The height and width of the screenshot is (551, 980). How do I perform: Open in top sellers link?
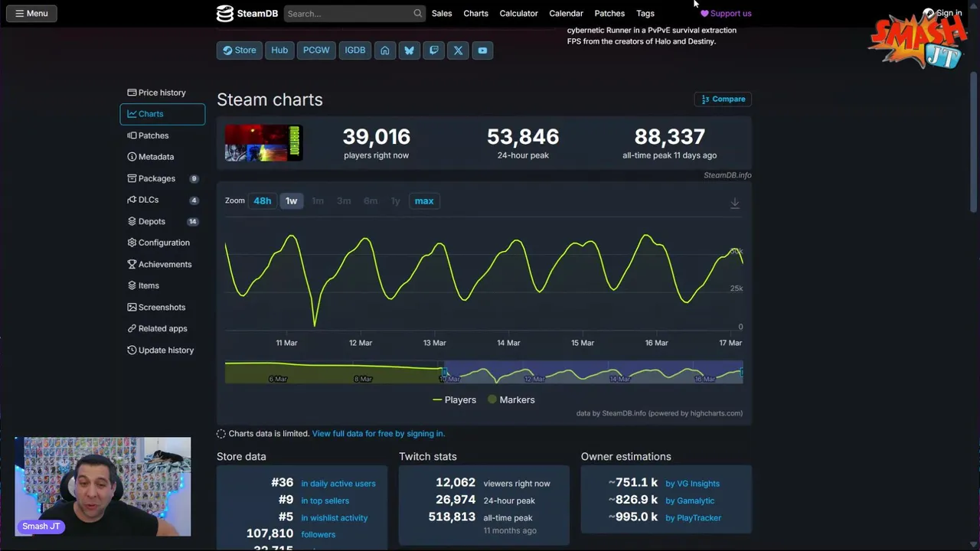pyautogui.click(x=325, y=500)
